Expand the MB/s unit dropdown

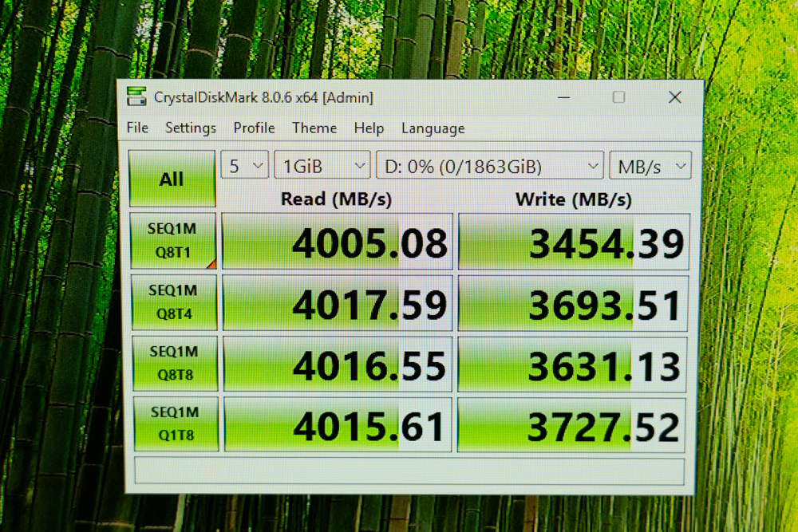650,167
